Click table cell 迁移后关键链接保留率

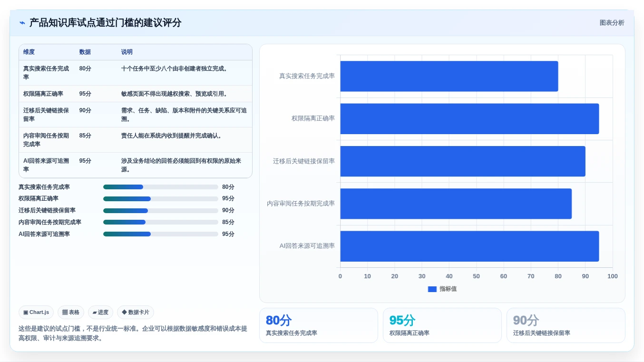click(47, 115)
